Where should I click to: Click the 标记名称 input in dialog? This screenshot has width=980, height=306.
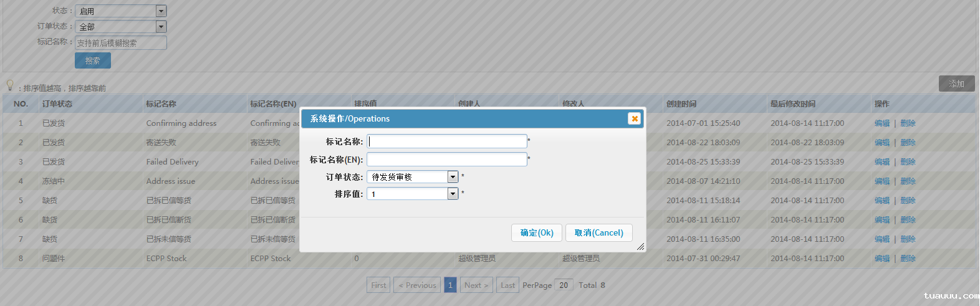tap(446, 141)
